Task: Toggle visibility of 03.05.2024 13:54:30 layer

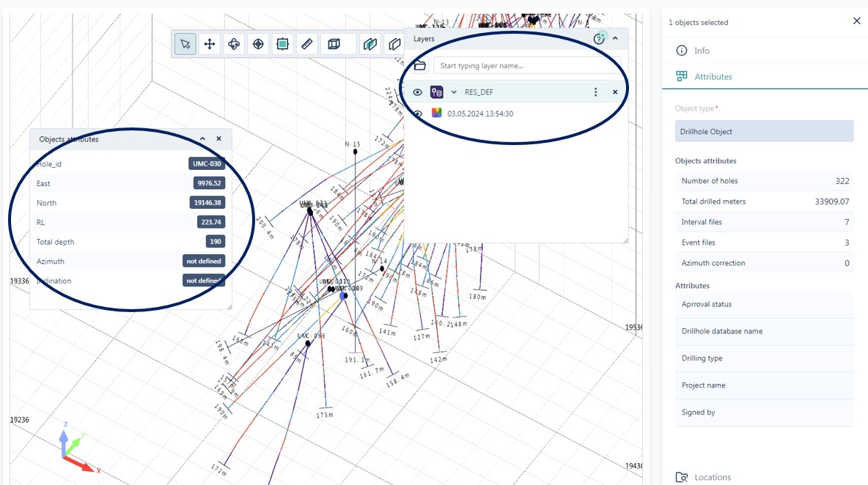Action: pyautogui.click(x=418, y=114)
